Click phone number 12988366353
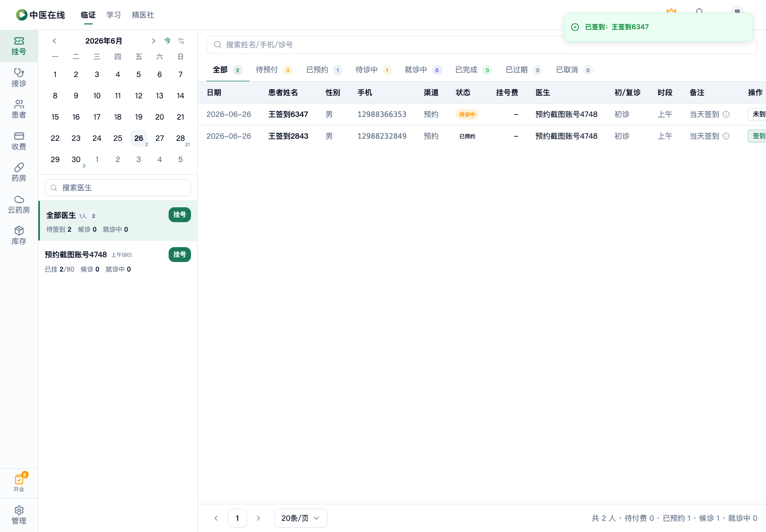The image size is (766, 532). click(382, 114)
